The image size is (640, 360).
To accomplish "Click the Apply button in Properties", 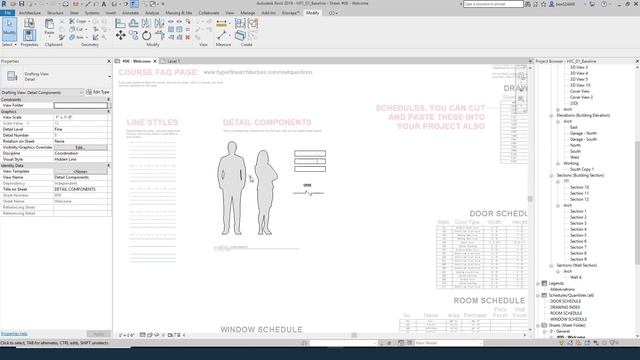I will click(x=98, y=334).
